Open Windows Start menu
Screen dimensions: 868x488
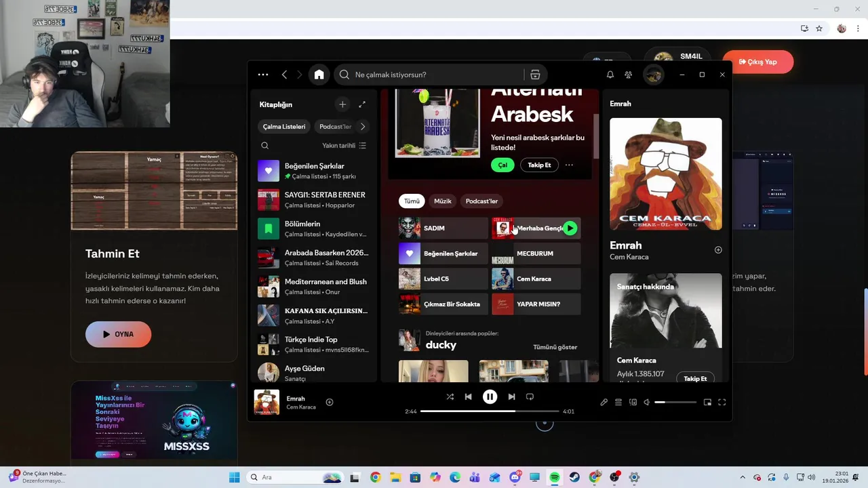[234, 477]
